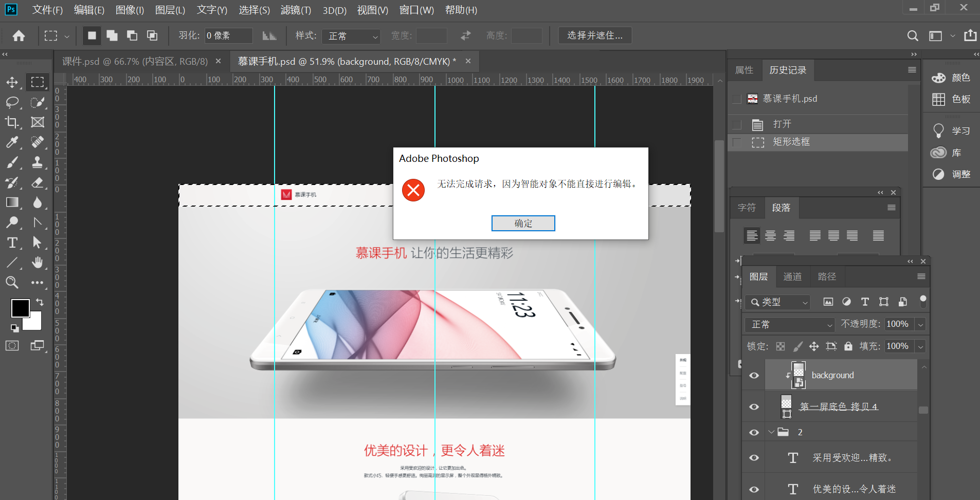980x500 pixels.
Task: Open the layer filter 类型 dropdown
Action: pyautogui.click(x=778, y=302)
